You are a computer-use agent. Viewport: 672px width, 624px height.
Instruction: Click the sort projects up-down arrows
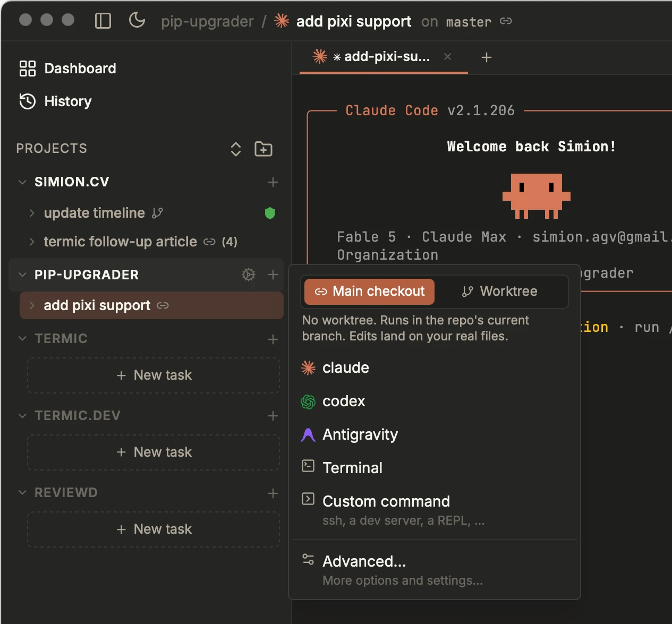[236, 149]
